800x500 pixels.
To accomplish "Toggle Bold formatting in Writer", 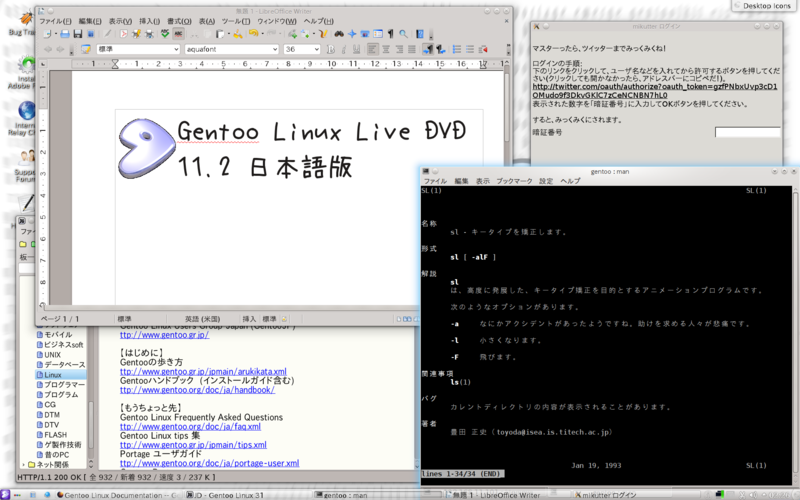I will 331,49.
